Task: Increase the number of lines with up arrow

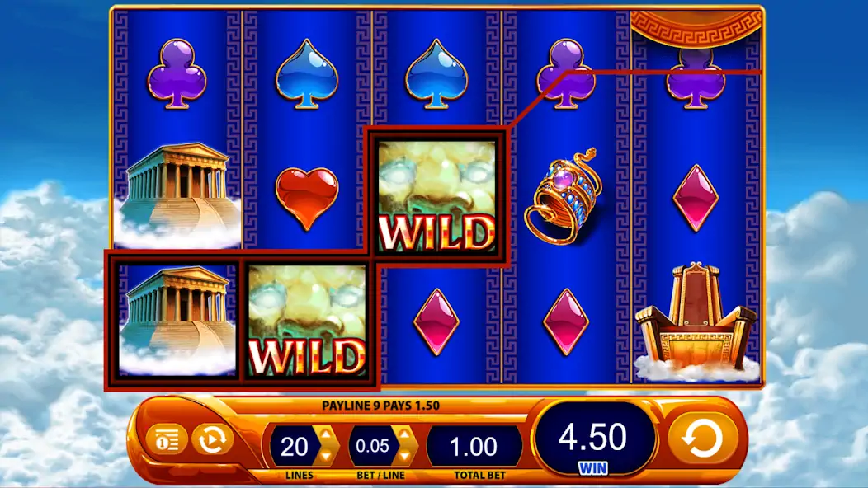Action: pos(326,435)
